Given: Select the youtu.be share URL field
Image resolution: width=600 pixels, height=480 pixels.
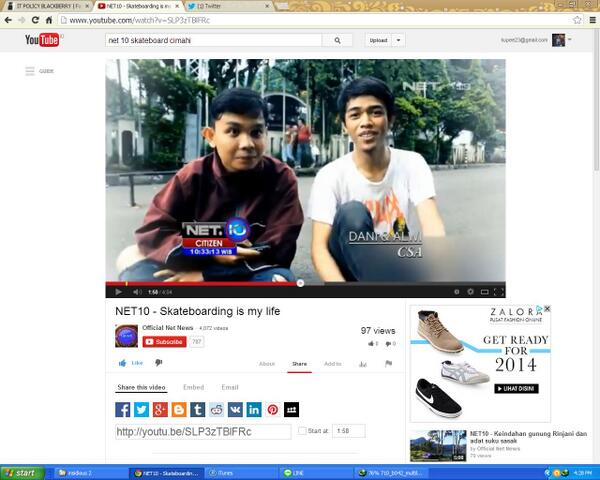Looking at the screenshot, I should tap(203, 432).
